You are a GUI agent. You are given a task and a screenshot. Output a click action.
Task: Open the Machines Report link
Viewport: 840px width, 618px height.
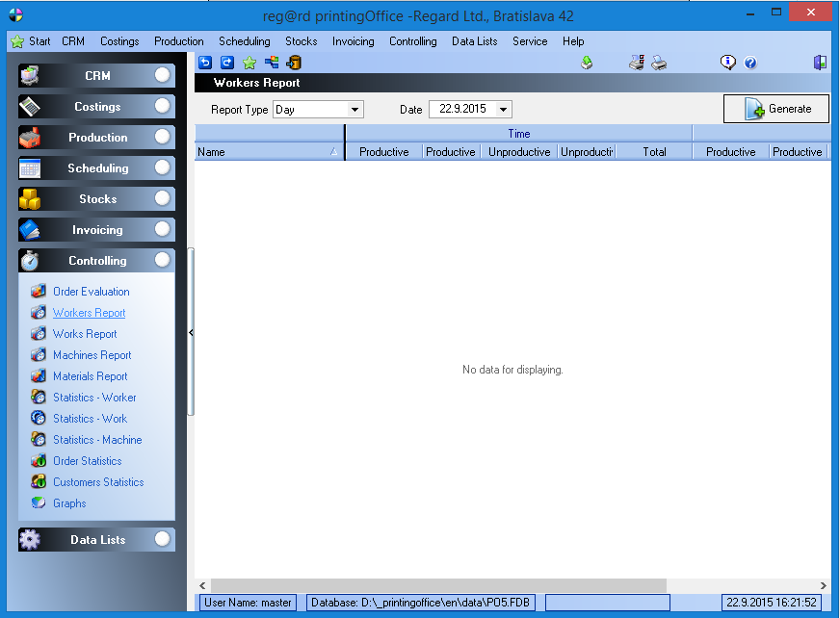coord(92,355)
